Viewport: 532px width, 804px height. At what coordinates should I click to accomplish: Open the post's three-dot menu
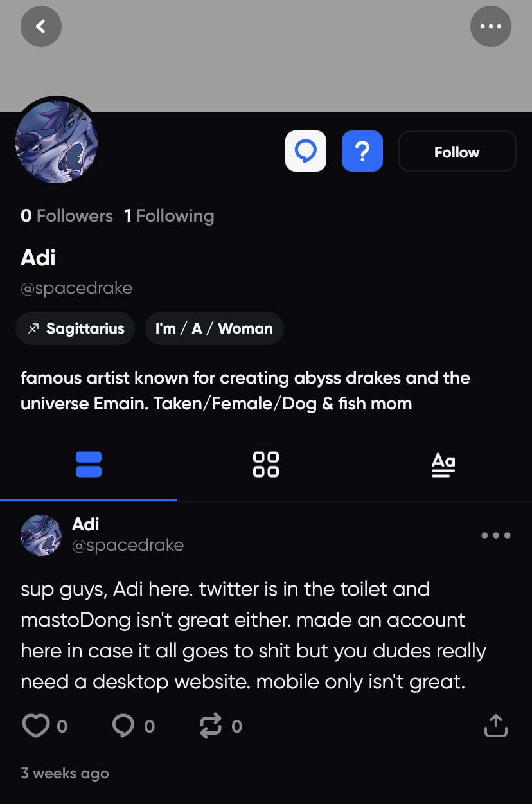(x=496, y=535)
